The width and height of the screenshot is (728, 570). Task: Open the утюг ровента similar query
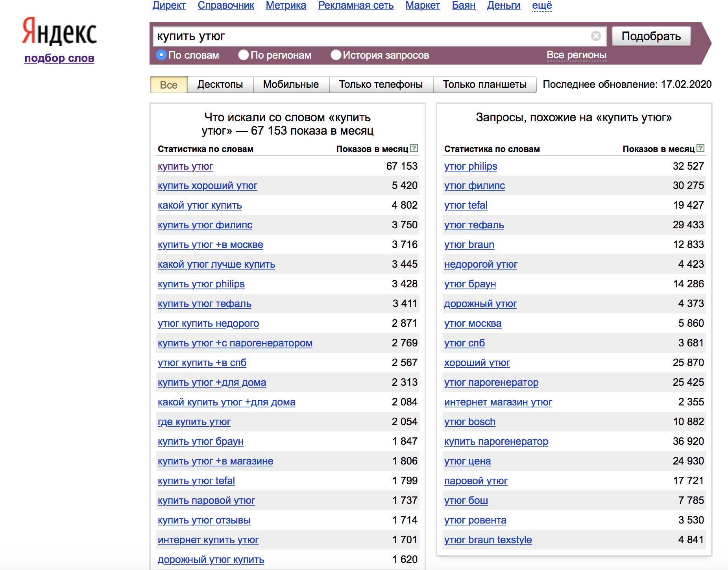click(x=475, y=520)
